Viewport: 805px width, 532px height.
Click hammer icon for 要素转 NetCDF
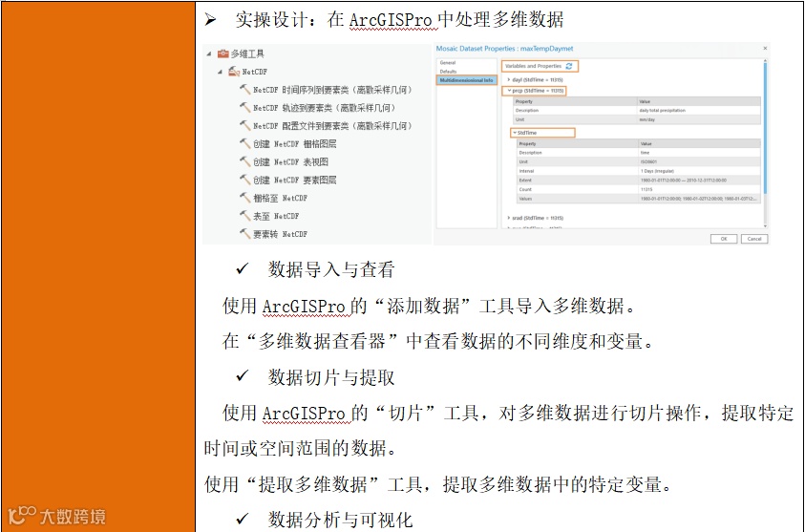click(244, 234)
